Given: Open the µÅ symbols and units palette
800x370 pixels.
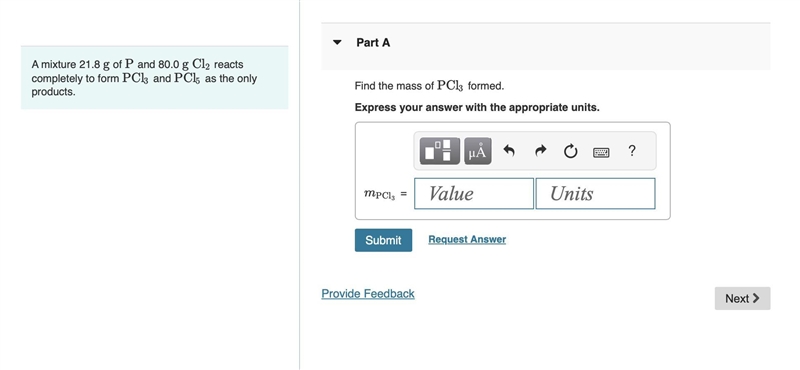Looking at the screenshot, I should (478, 151).
